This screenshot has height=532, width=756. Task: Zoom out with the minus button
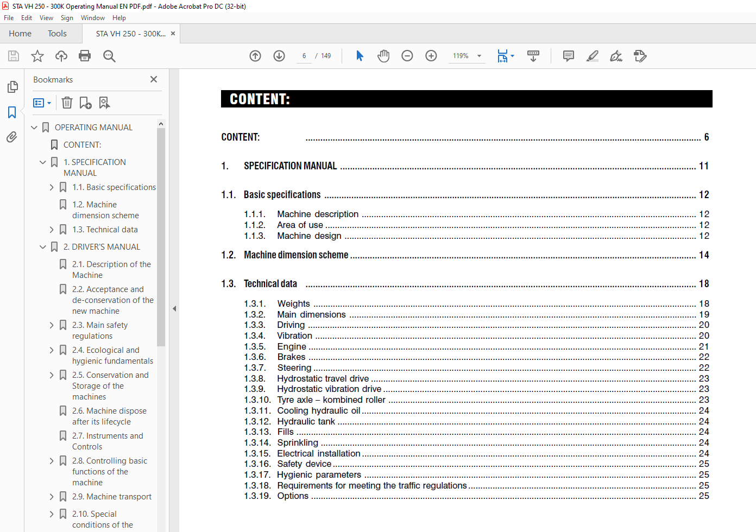[x=407, y=56]
